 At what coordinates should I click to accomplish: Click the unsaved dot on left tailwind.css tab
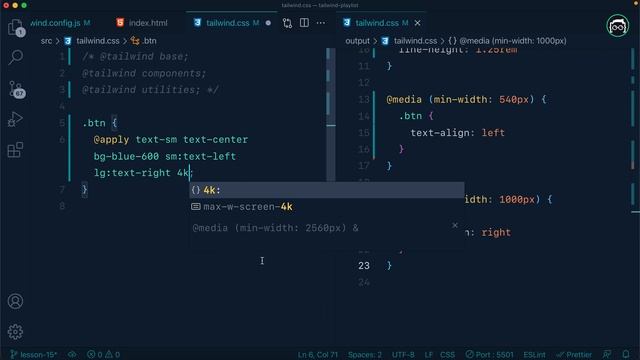coord(268,23)
